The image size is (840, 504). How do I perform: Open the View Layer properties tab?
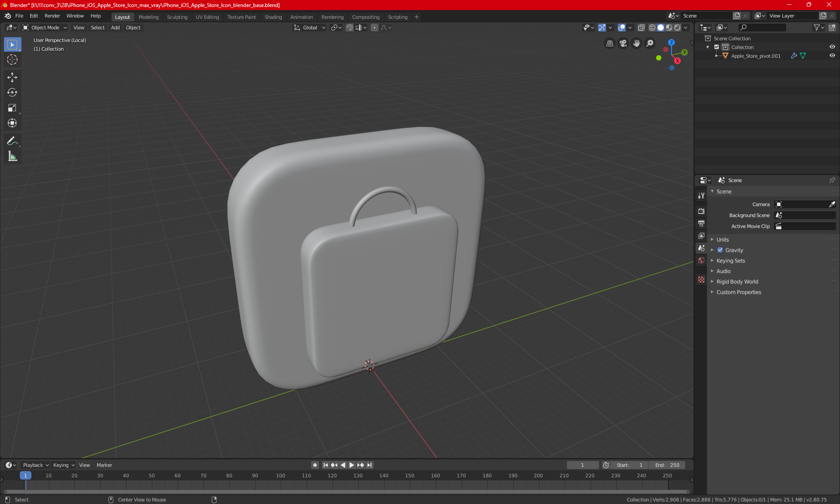tap(701, 235)
